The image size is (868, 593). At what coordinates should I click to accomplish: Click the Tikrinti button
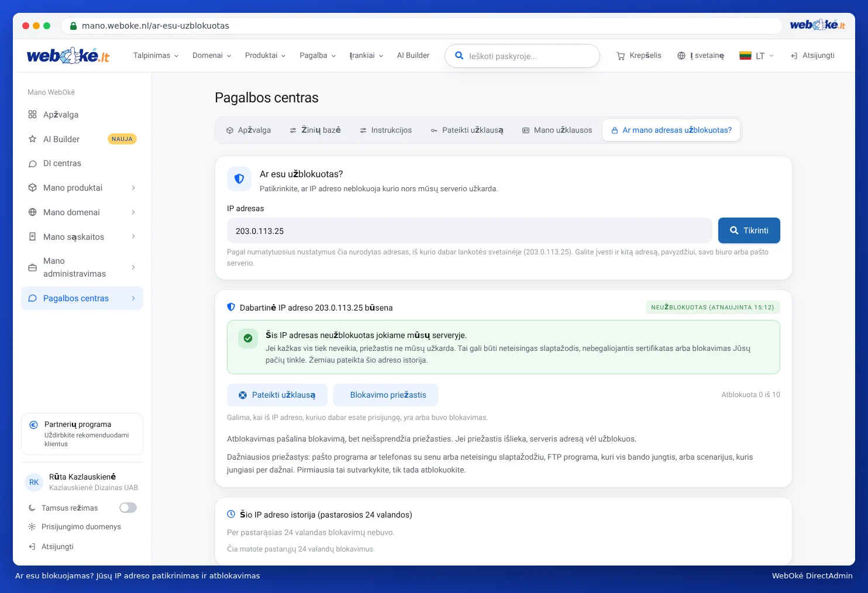pos(749,230)
